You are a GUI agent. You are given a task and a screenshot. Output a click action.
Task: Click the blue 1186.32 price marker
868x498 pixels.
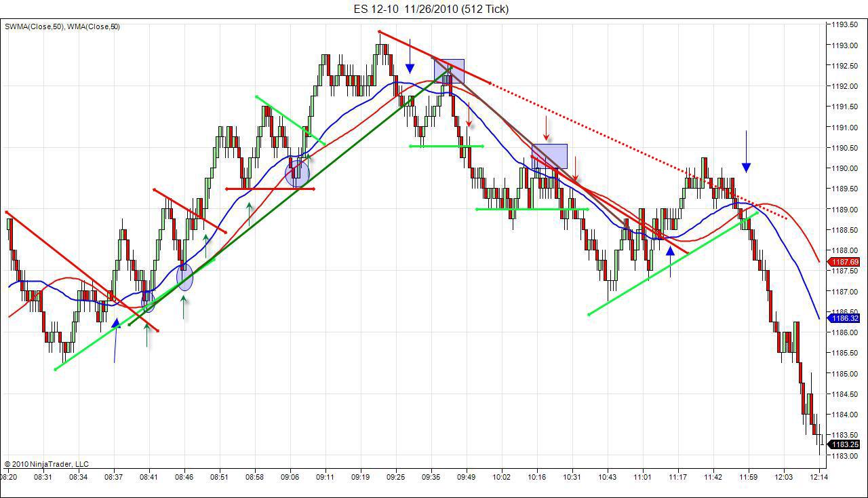pos(845,318)
